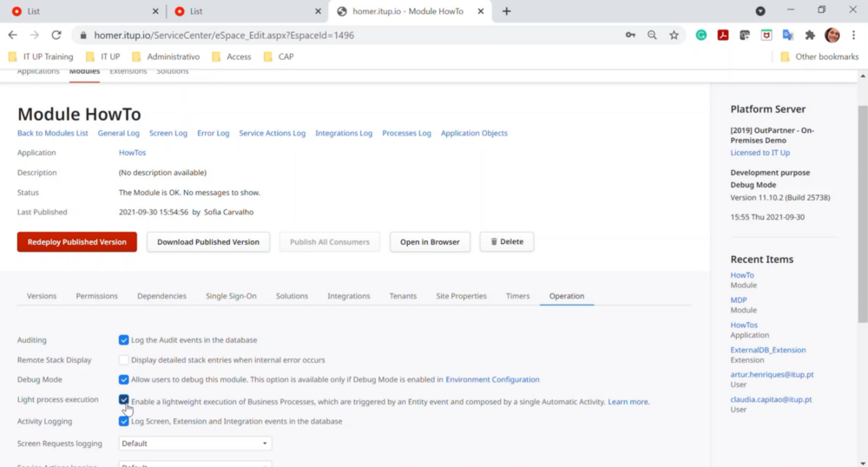Click the circular media indicator in tab strip

(x=760, y=11)
